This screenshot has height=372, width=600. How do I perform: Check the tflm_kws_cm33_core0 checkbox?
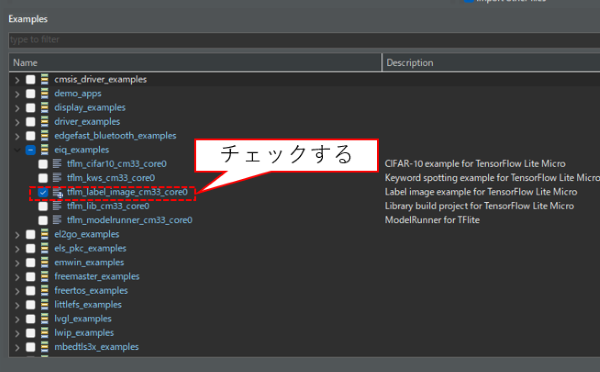(x=43, y=178)
